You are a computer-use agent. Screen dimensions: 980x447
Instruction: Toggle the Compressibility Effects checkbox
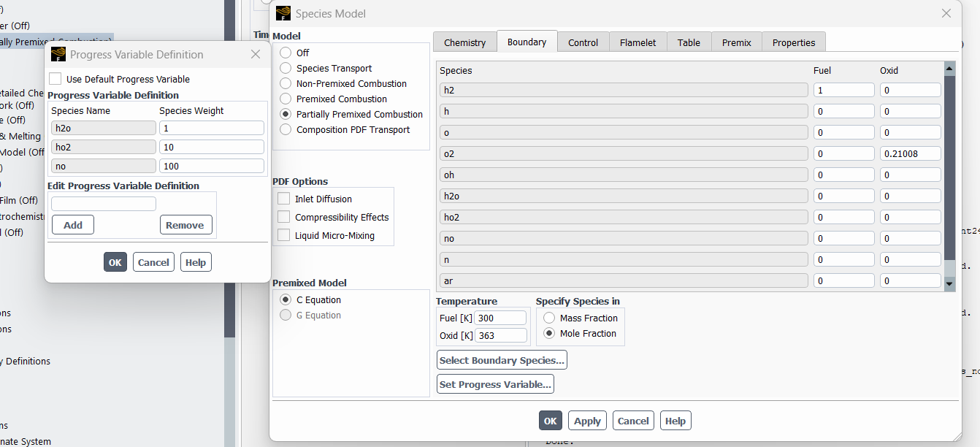[283, 217]
